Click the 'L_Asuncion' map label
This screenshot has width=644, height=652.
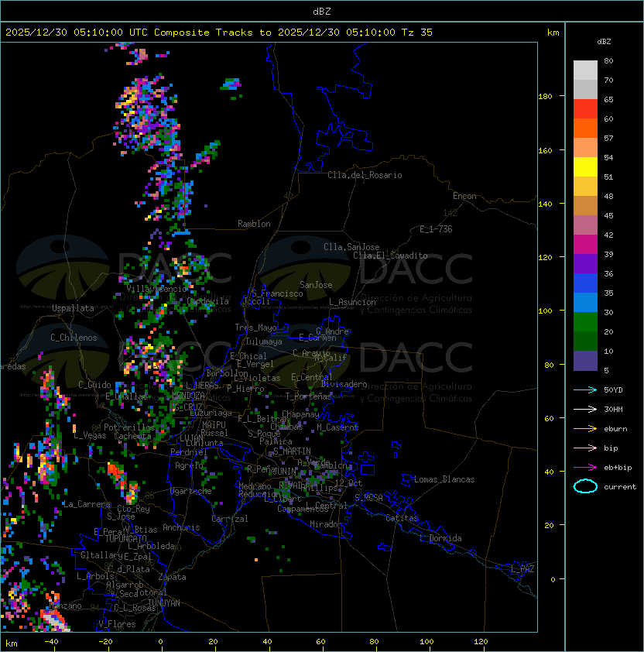(x=352, y=302)
